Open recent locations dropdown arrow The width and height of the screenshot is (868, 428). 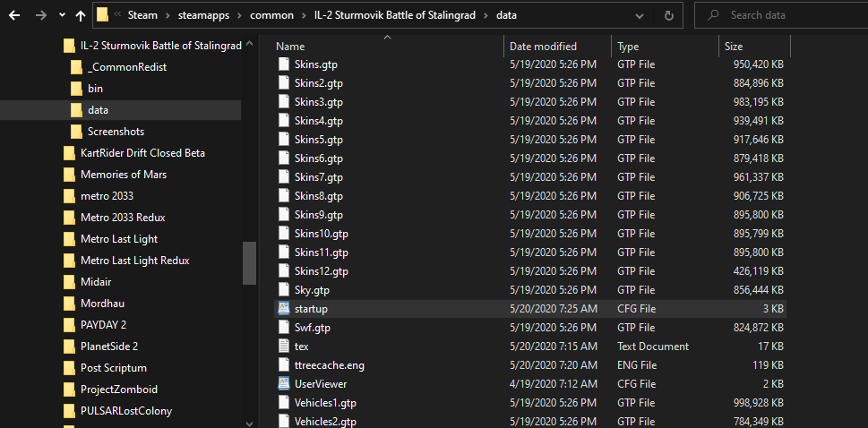(x=62, y=15)
